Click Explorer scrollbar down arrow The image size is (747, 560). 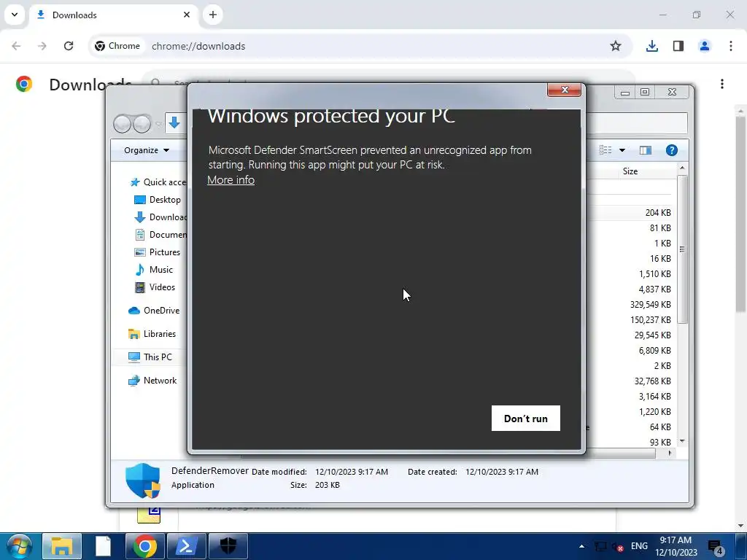pyautogui.click(x=682, y=441)
